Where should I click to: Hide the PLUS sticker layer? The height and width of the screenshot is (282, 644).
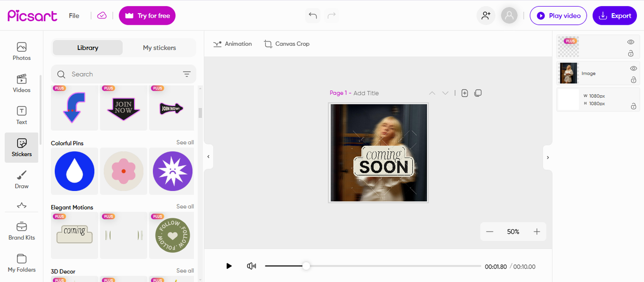click(x=630, y=42)
